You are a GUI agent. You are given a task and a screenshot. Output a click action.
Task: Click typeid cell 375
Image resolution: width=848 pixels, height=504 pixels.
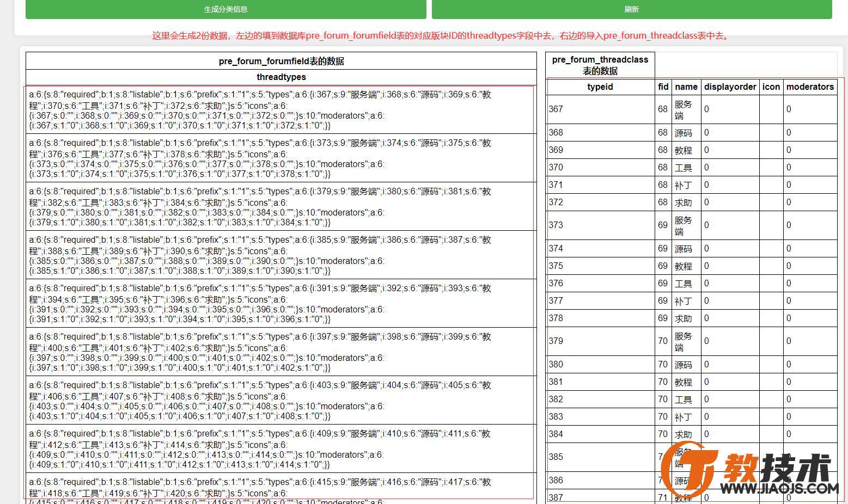pyautogui.click(x=600, y=266)
